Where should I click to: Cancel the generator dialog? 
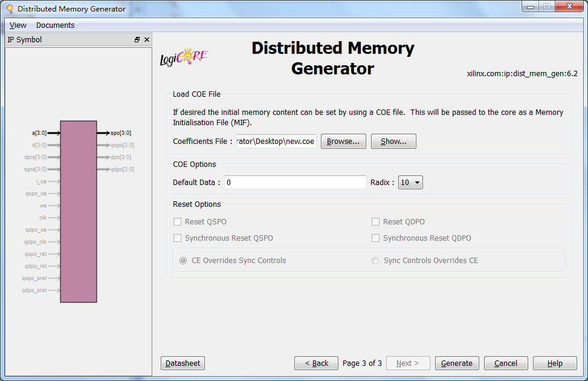(x=506, y=363)
